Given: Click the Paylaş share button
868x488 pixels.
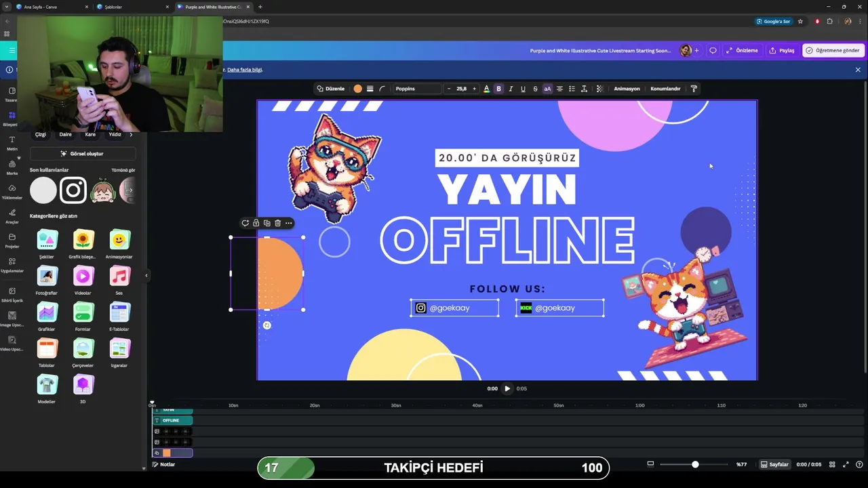Looking at the screenshot, I should (x=782, y=50).
